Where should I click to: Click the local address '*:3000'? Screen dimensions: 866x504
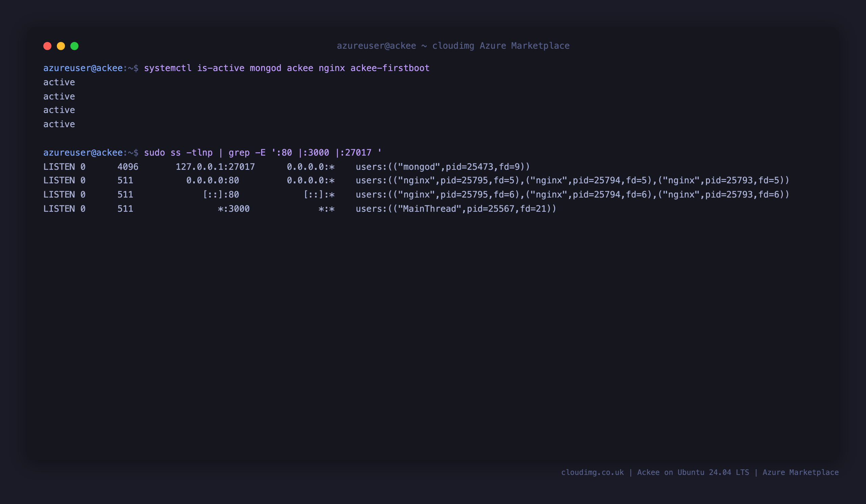[234, 209]
